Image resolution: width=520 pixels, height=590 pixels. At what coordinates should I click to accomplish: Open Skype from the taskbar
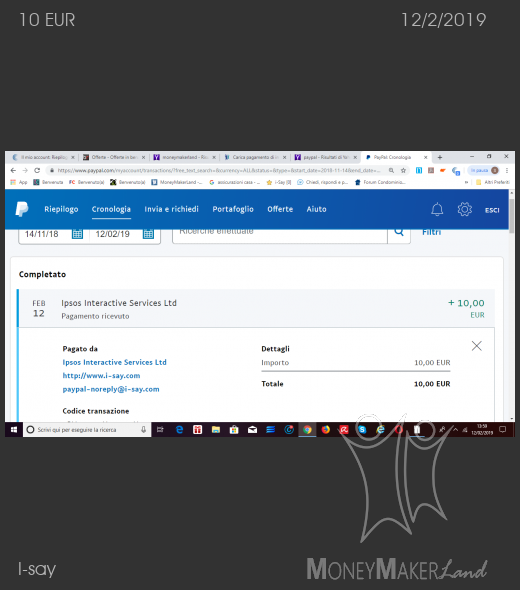click(362, 429)
